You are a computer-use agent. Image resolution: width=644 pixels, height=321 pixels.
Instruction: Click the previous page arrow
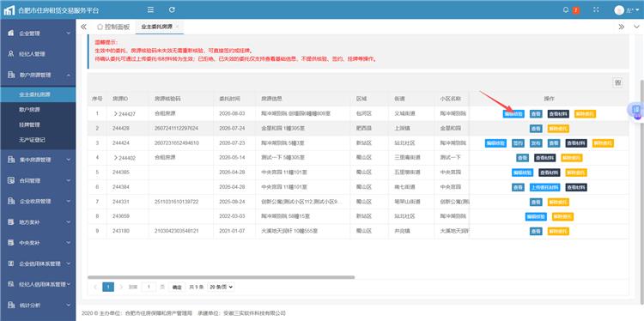(x=95, y=287)
